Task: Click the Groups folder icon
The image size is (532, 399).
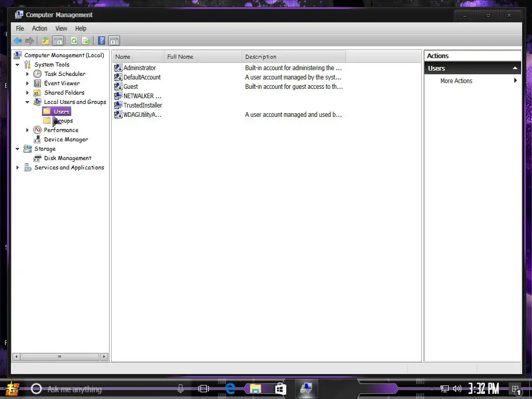Action: tap(47, 121)
